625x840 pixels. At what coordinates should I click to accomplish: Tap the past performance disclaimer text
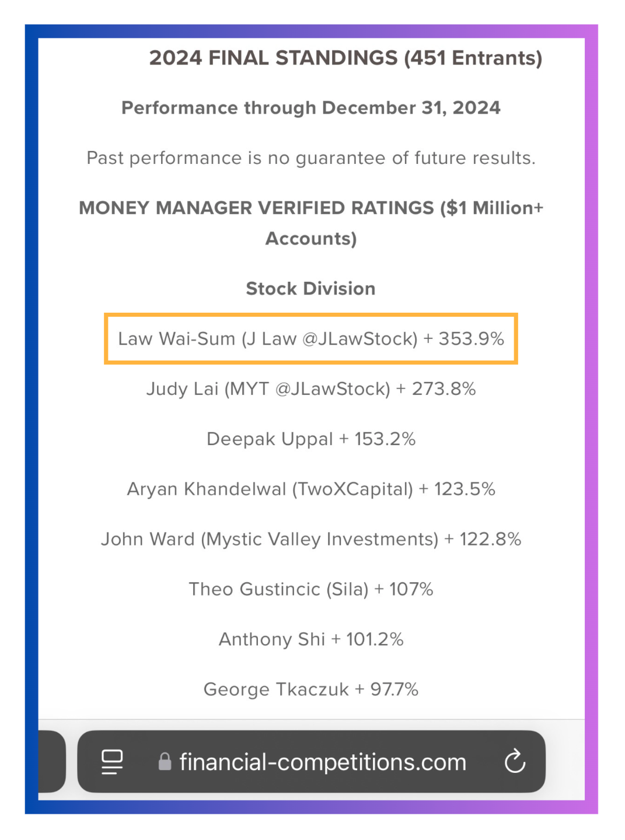pos(310,158)
